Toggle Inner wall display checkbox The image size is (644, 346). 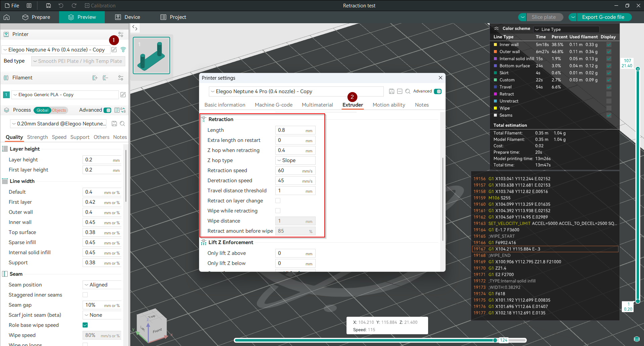(609, 44)
